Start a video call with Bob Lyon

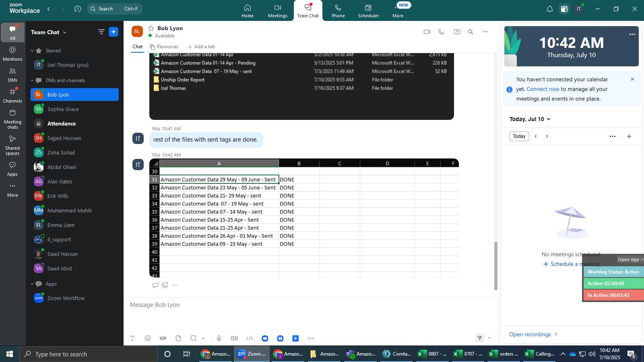427,32
